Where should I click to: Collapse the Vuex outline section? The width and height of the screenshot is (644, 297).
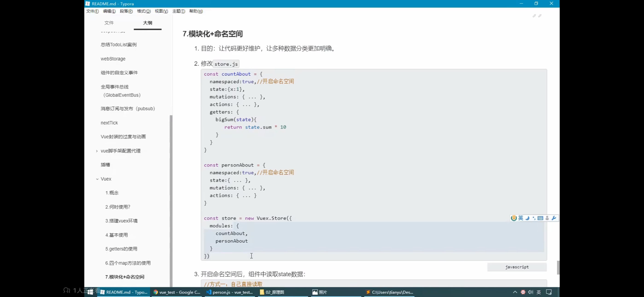[97, 179]
